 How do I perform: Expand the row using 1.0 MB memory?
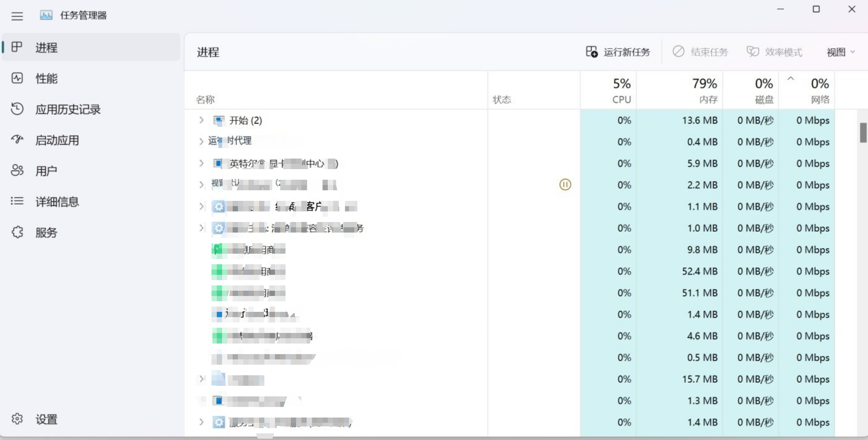201,228
